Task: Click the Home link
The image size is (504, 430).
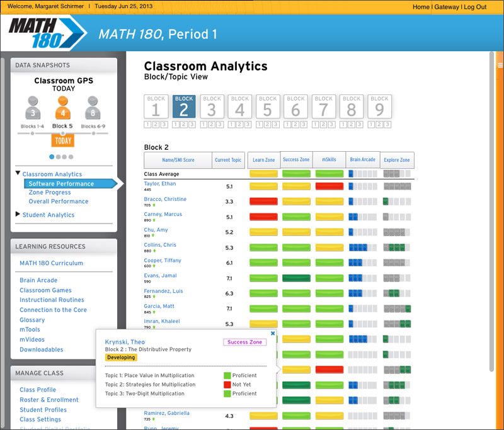Action: (421, 7)
